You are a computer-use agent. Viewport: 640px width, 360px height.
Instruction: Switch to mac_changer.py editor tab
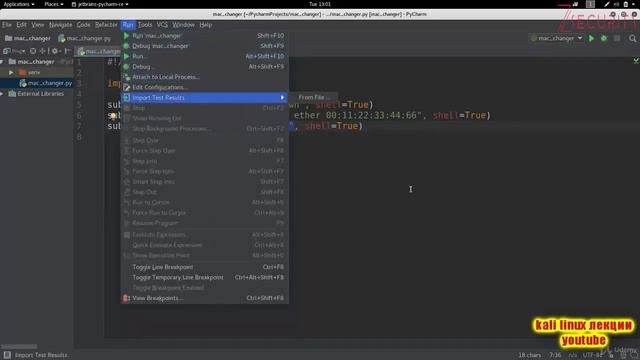[99, 51]
